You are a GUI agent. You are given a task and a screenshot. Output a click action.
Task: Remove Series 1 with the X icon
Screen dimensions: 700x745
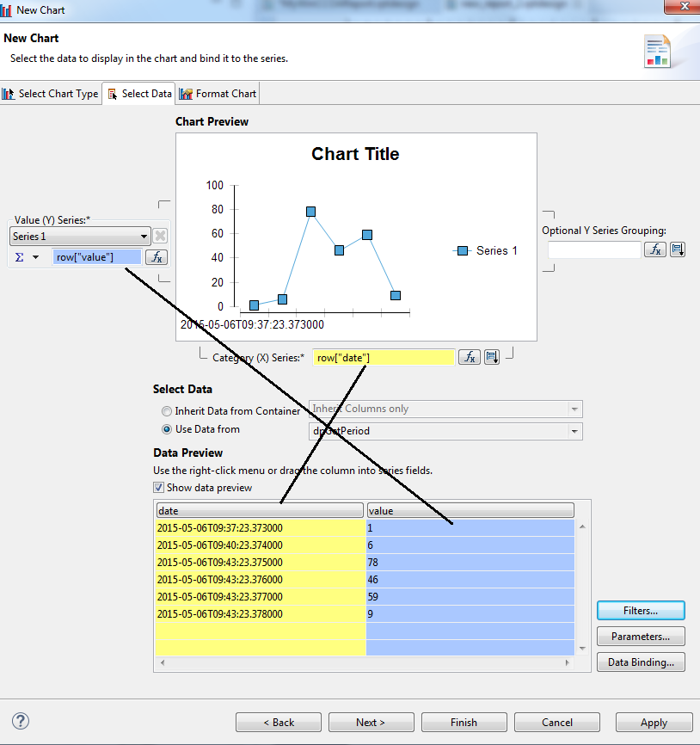(160, 237)
